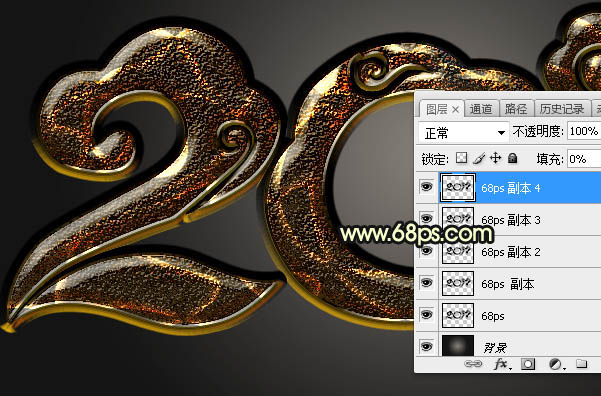The image size is (601, 396).
Task: Select layer name 68ps 副本
Action: [508, 284]
